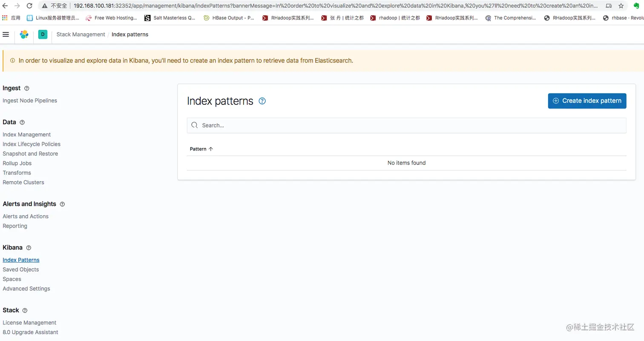Viewport: 644px width, 341px height.
Task: Go to Stack Management breadcrumb
Action: coord(80,35)
